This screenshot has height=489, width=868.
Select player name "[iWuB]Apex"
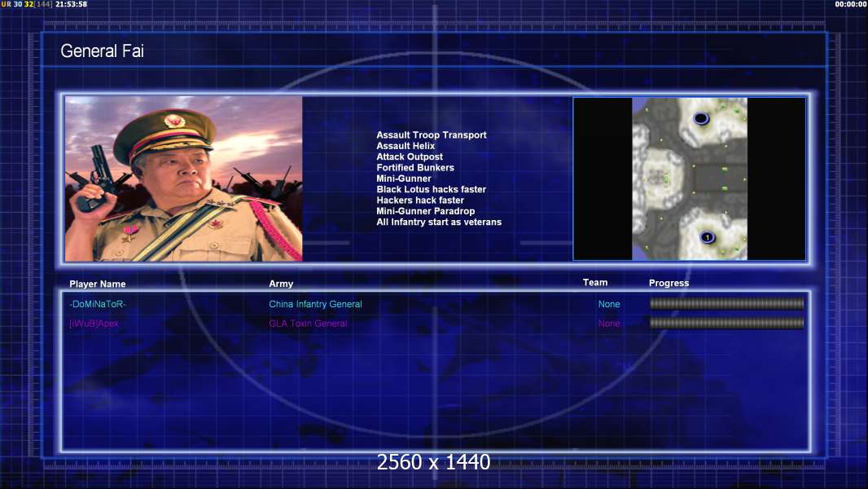(94, 324)
